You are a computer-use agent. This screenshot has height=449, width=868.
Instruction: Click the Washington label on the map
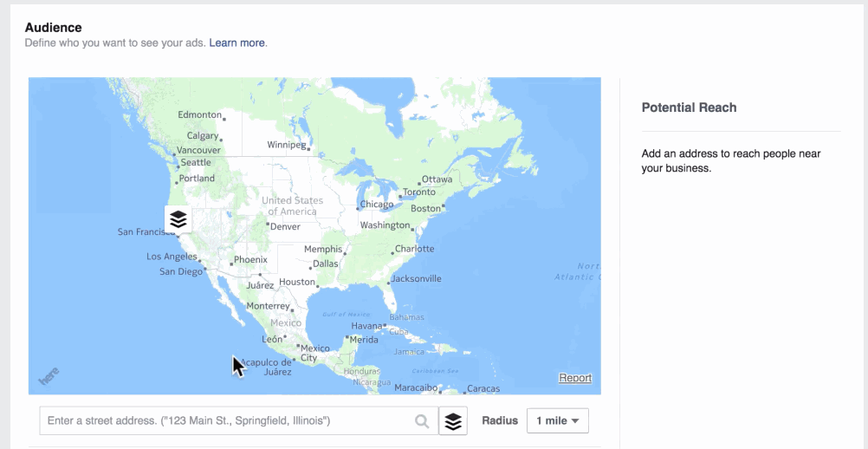click(x=385, y=225)
